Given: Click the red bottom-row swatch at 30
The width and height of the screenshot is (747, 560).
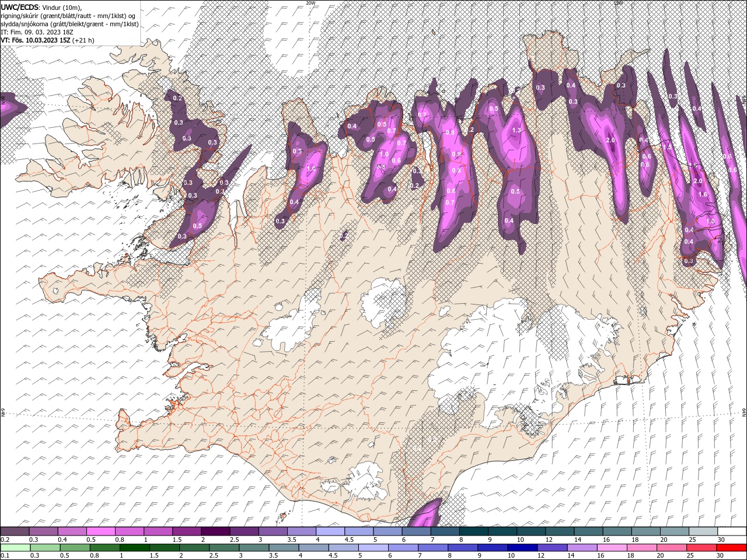Looking at the screenshot, I should tap(731, 548).
